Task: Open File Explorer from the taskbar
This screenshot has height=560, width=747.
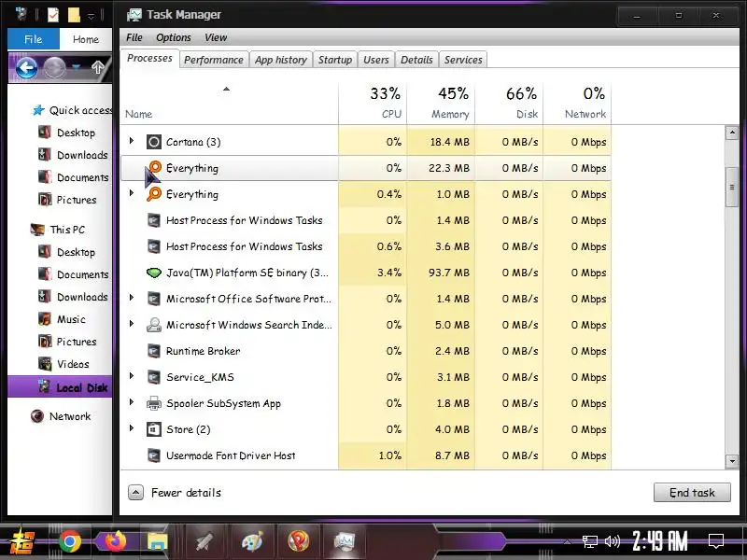Action: [157, 542]
